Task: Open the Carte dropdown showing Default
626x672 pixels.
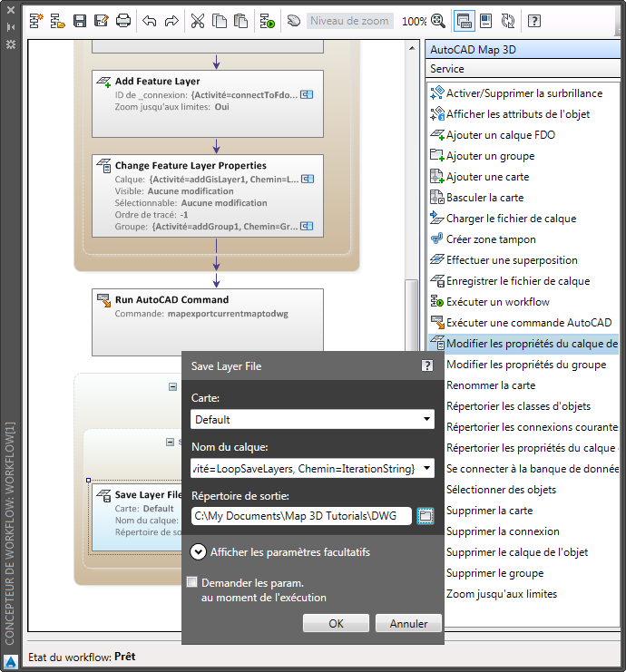Action: (312, 419)
